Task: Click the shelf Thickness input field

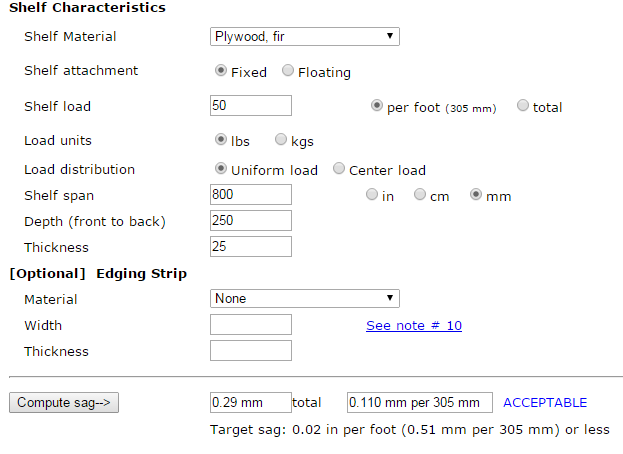Action: pyautogui.click(x=251, y=247)
